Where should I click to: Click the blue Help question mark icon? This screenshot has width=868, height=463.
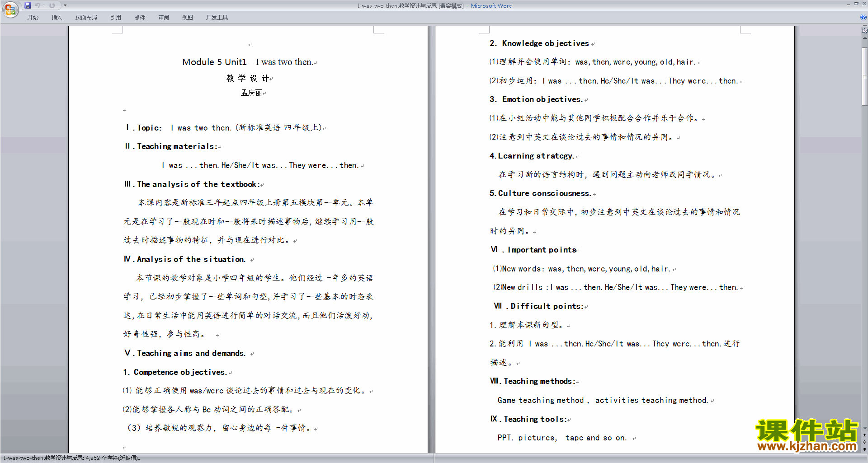(863, 17)
